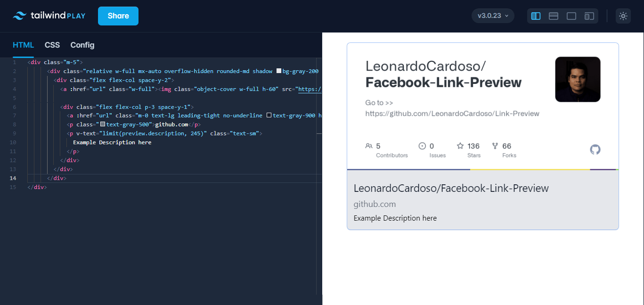Click the Stars star icon in the preview

pos(460,146)
